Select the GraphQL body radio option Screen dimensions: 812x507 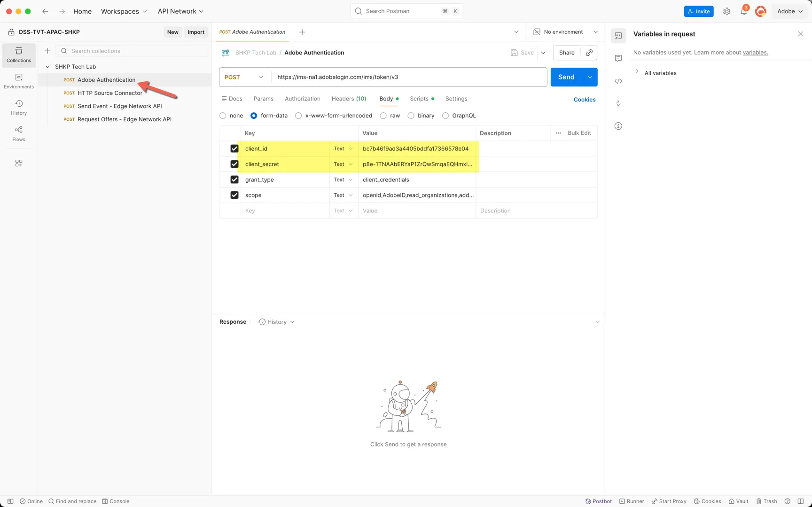(445, 116)
